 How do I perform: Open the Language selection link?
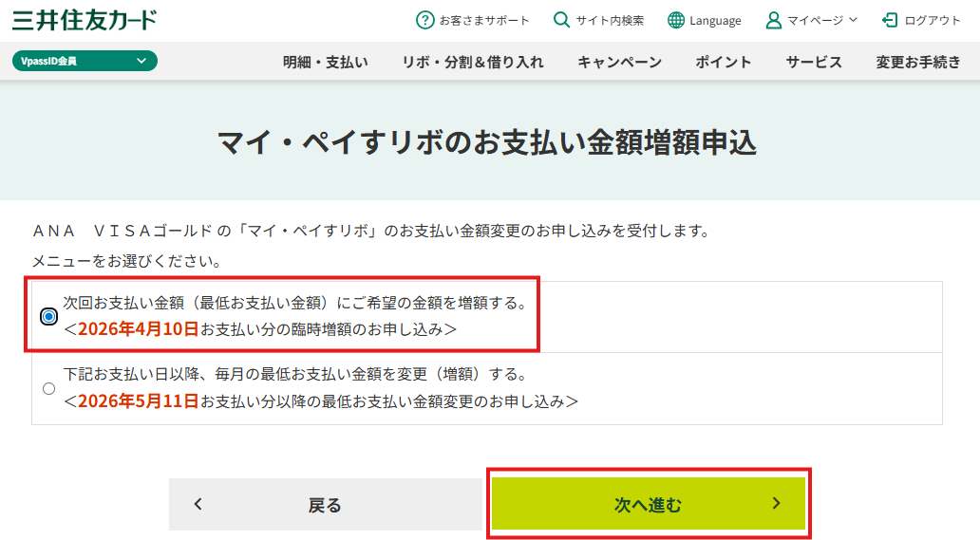click(715, 21)
